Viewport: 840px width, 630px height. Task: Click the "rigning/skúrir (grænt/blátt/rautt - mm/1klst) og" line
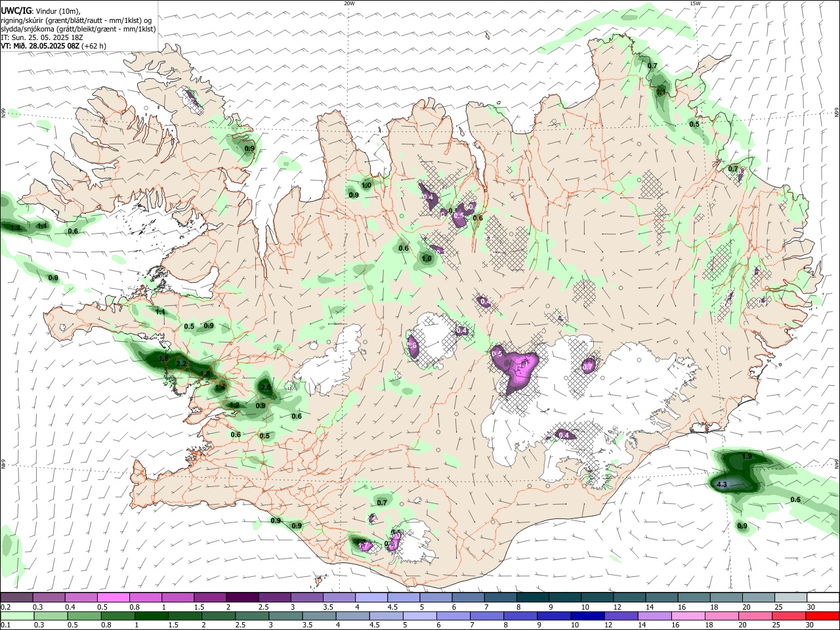tap(76, 20)
